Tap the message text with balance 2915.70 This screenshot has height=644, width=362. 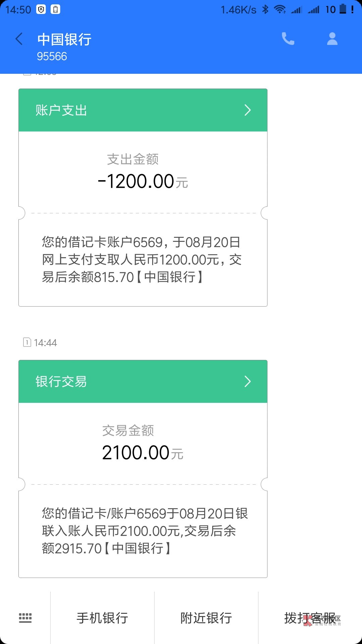(x=144, y=531)
